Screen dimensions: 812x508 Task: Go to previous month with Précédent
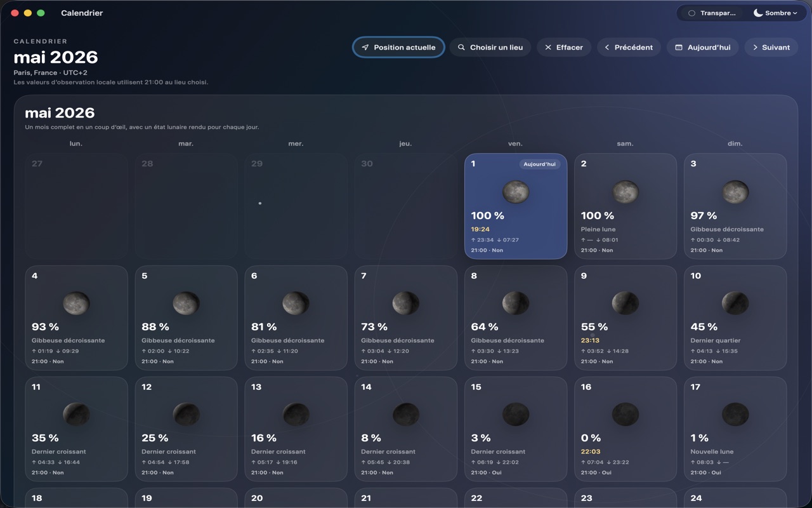pos(629,48)
